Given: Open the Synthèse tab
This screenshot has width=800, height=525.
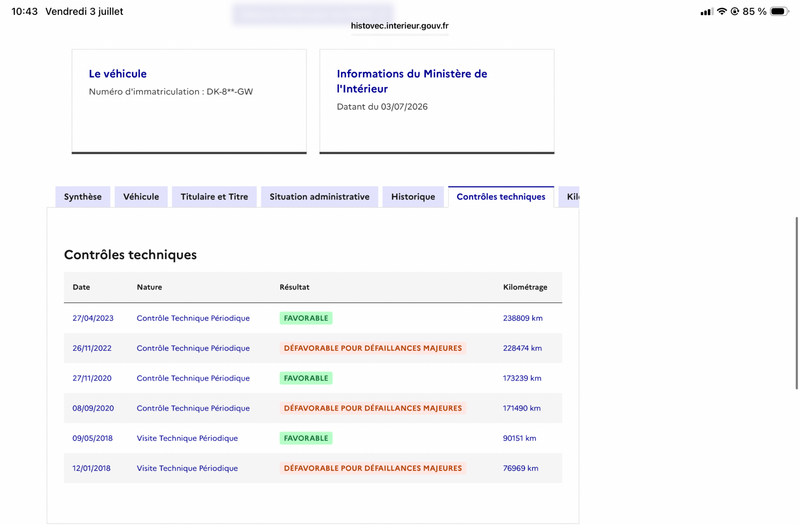Looking at the screenshot, I should click(x=83, y=197).
